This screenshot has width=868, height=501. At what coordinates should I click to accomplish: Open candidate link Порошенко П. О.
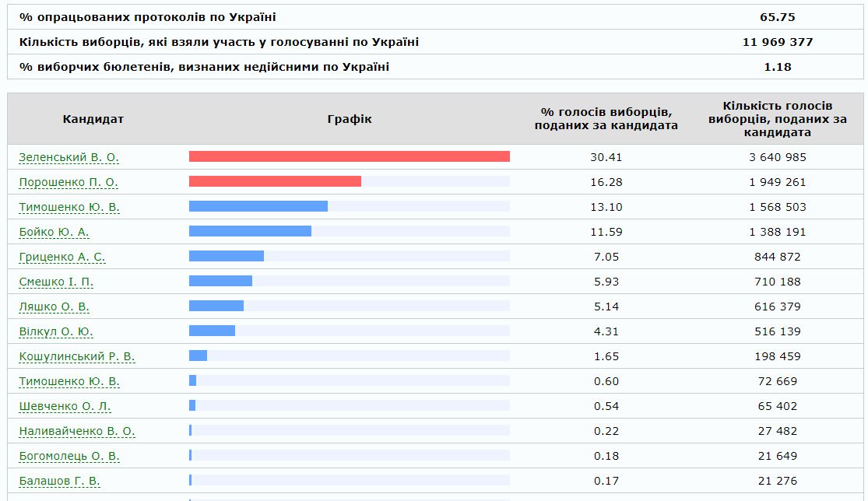[x=69, y=182]
